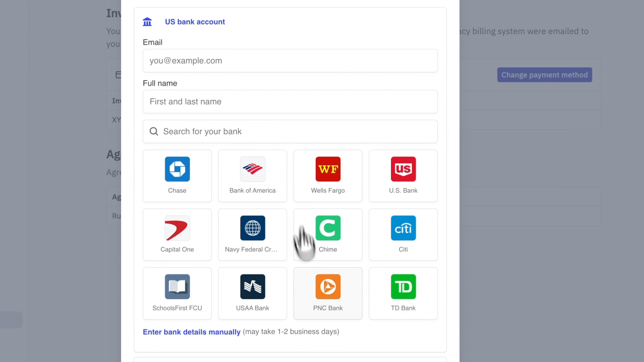Screen dimensions: 644x362
Task: Click Change payment method button
Action: pos(544,75)
